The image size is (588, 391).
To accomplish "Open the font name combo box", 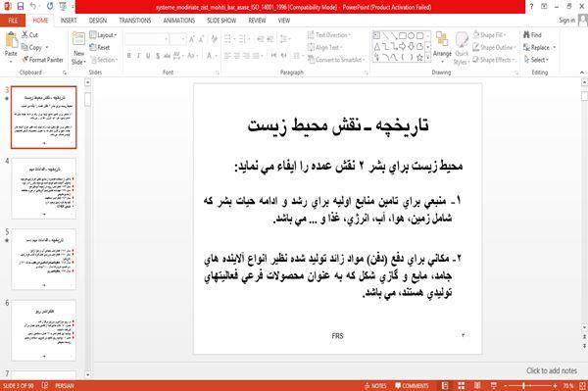I will pos(147,39).
